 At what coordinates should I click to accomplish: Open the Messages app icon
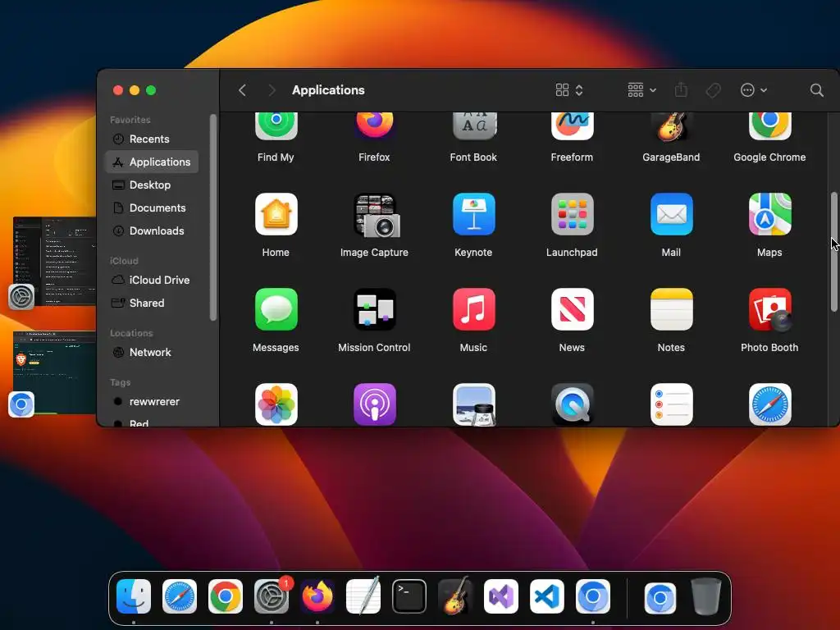[x=276, y=309]
